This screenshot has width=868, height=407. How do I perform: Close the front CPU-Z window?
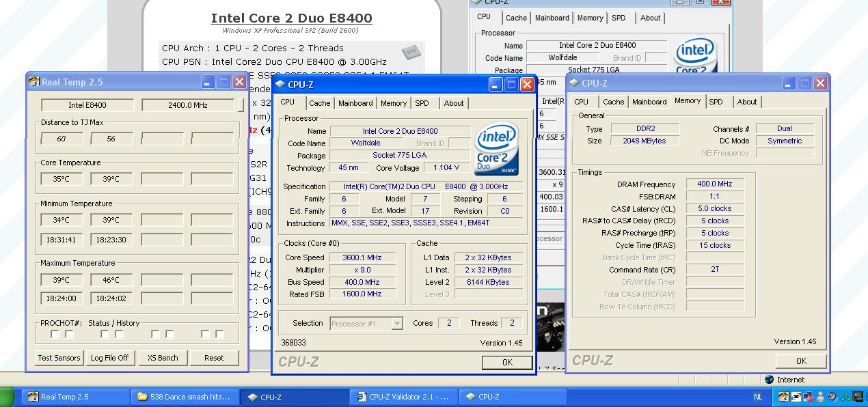tap(527, 85)
